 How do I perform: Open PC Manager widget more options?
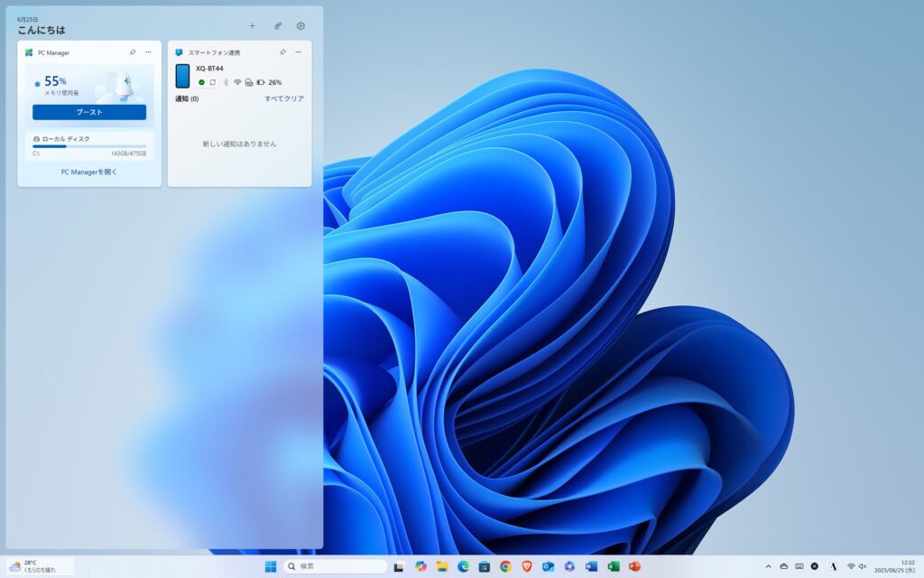click(148, 52)
